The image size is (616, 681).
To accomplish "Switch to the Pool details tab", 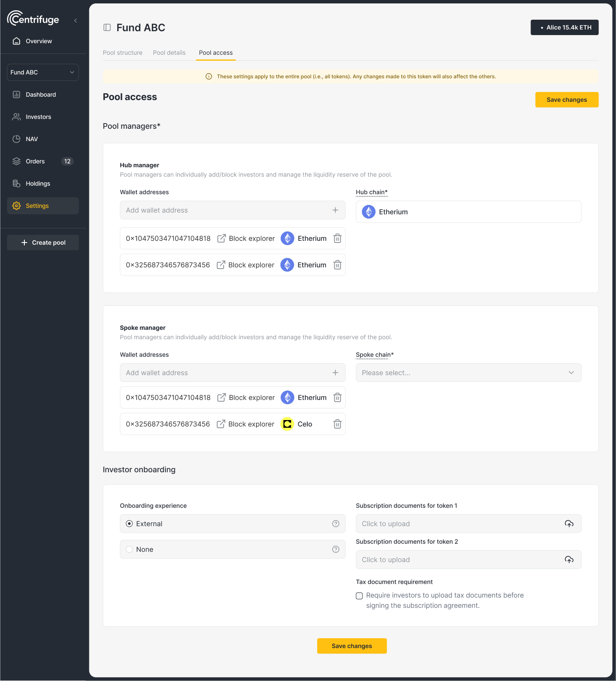I will coord(169,53).
